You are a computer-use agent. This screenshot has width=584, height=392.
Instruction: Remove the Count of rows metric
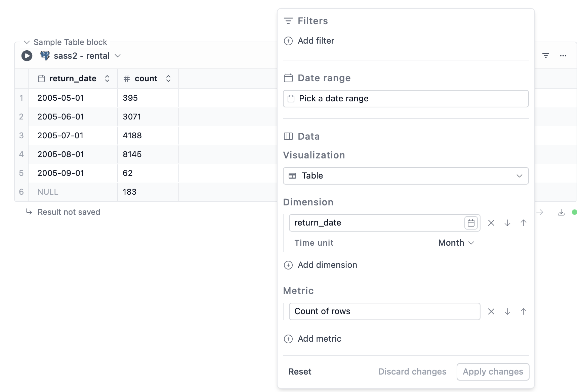(491, 311)
